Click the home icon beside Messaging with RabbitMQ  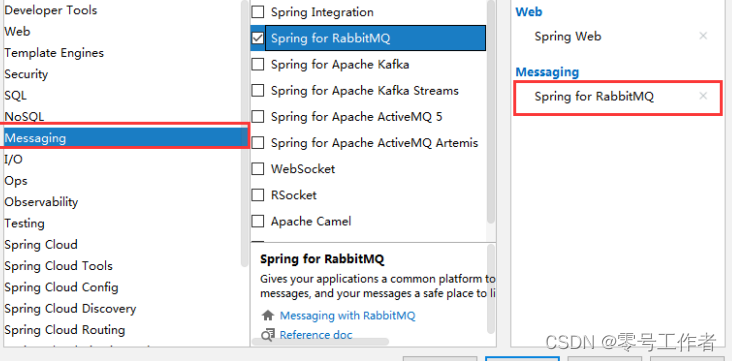coord(267,315)
